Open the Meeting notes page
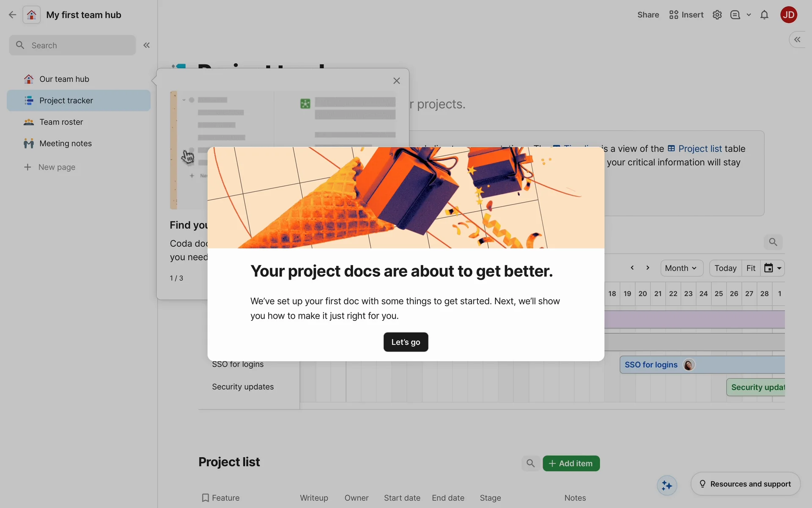 [66, 144]
